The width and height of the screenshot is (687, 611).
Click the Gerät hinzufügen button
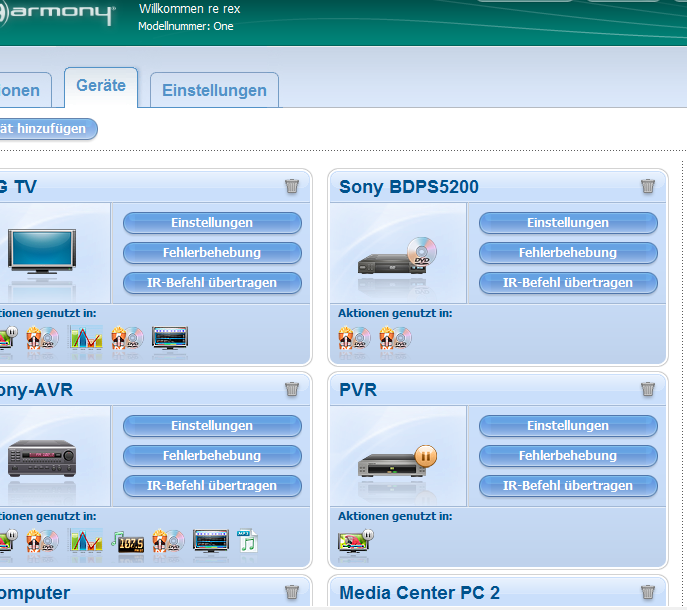[48, 129]
